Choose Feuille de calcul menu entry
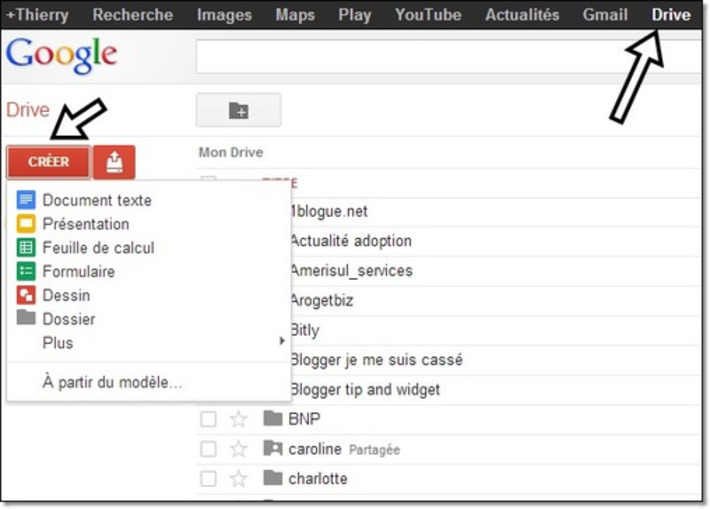The width and height of the screenshot is (710, 509). [x=98, y=248]
